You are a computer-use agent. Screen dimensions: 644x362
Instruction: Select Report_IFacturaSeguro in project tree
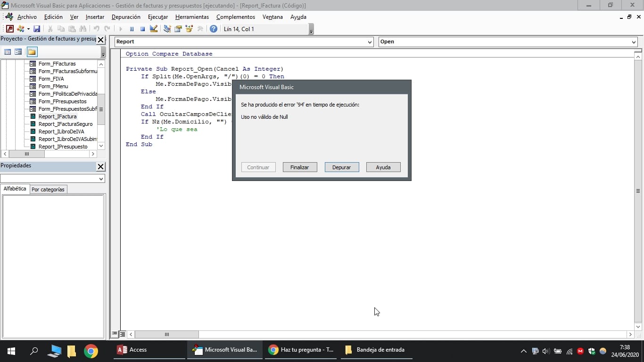click(65, 124)
